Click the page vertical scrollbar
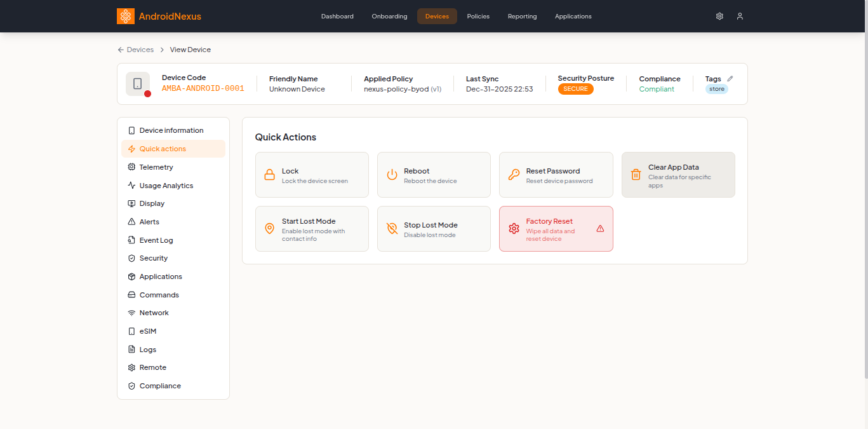868x429 pixels. (865, 191)
